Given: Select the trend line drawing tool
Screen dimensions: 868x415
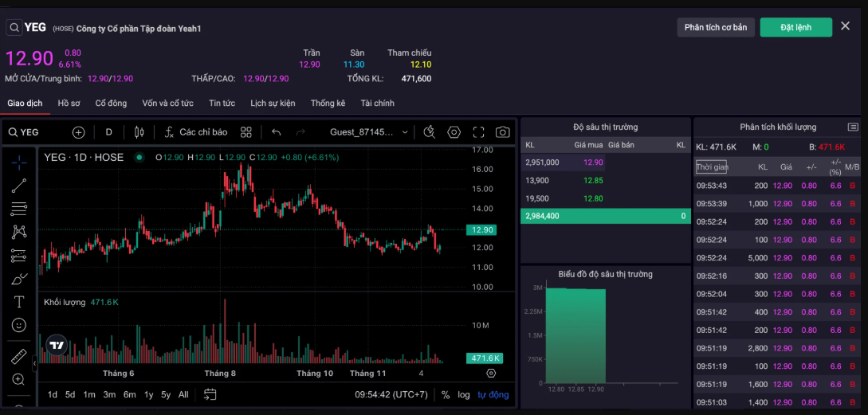Looking at the screenshot, I should click(19, 186).
